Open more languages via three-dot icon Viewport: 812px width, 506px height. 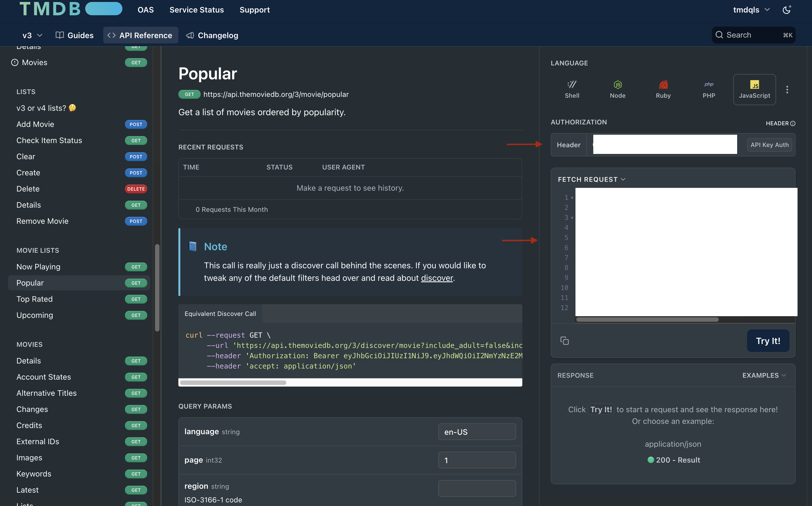tap(787, 89)
